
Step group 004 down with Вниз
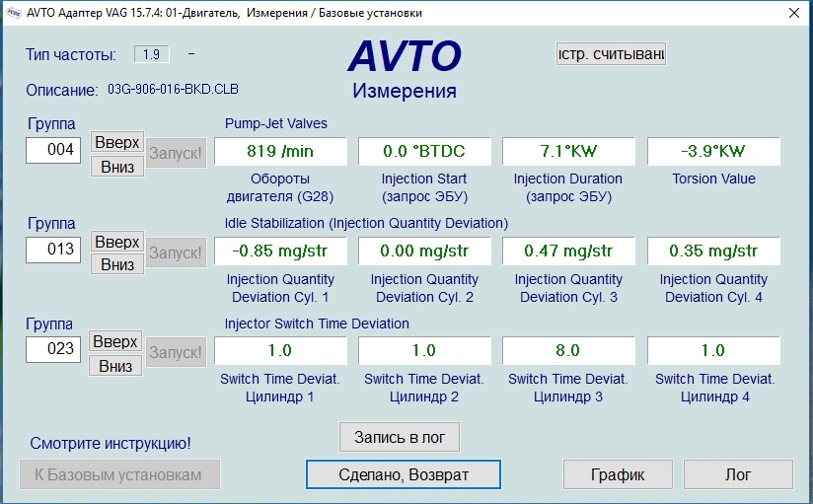point(117,167)
